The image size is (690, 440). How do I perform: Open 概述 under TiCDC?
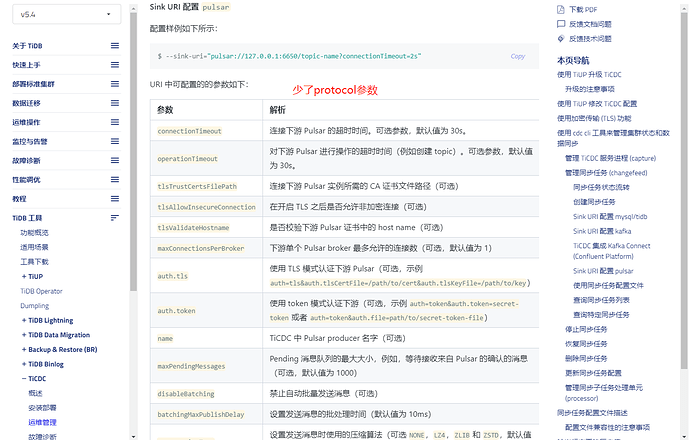tap(36, 393)
